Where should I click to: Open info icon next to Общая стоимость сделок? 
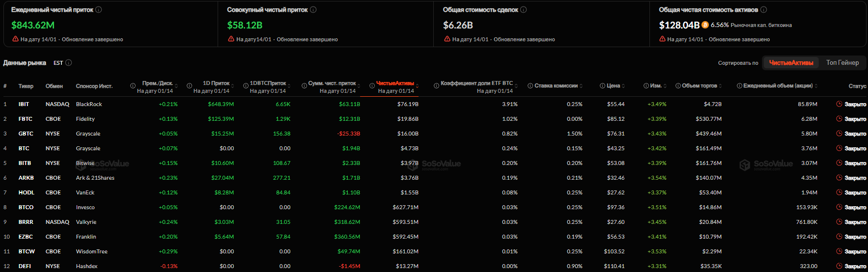tap(524, 10)
